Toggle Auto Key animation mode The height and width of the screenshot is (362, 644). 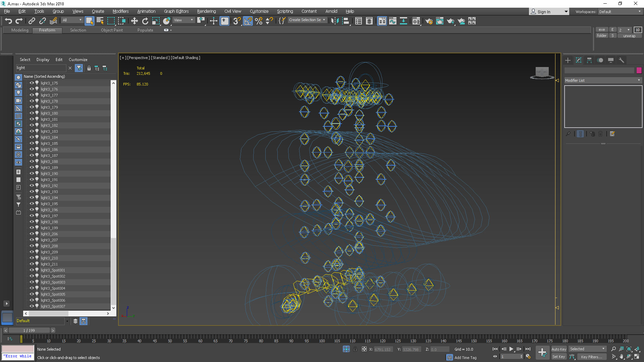[558, 349]
